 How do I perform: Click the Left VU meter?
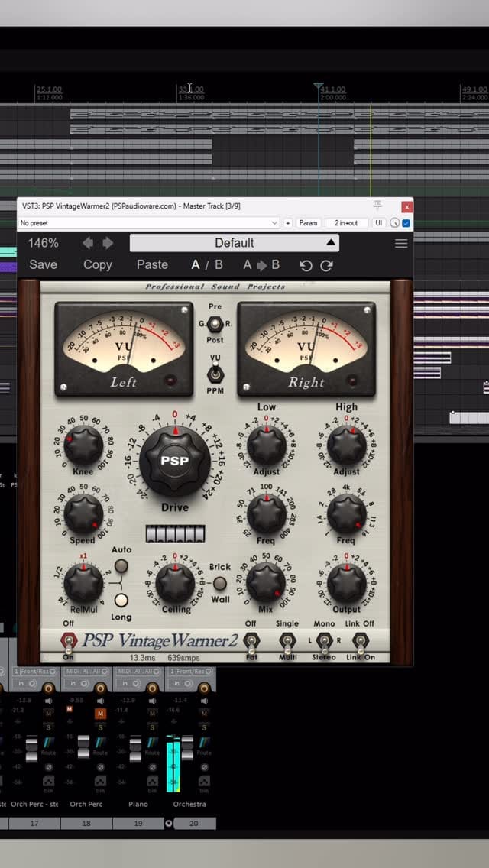pyautogui.click(x=124, y=349)
